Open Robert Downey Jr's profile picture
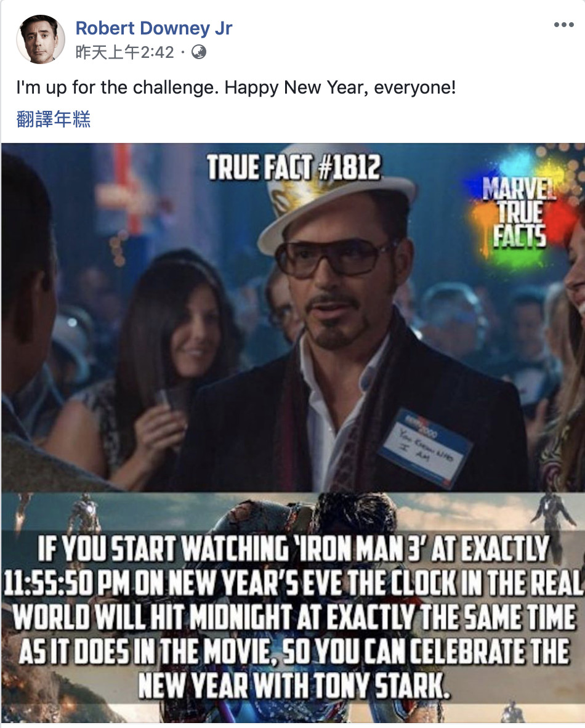Viewport: 585px width, 728px height. click(x=41, y=39)
